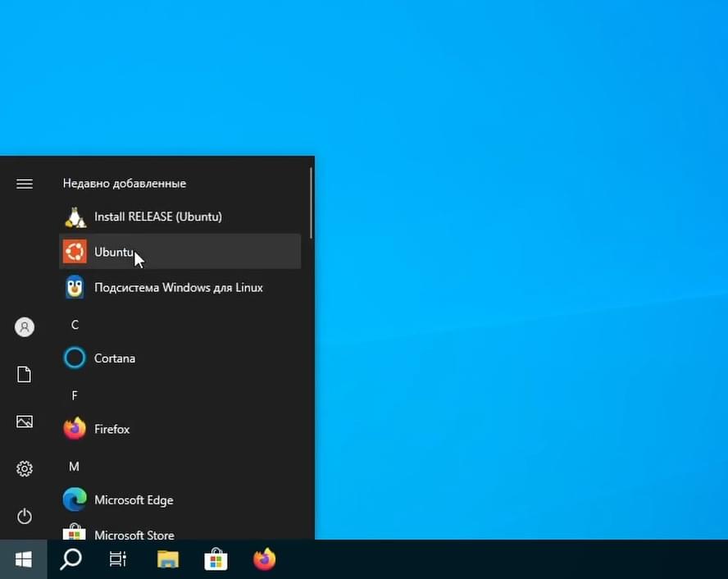Open Task View on the taskbar
The image size is (728, 579).
(x=118, y=559)
